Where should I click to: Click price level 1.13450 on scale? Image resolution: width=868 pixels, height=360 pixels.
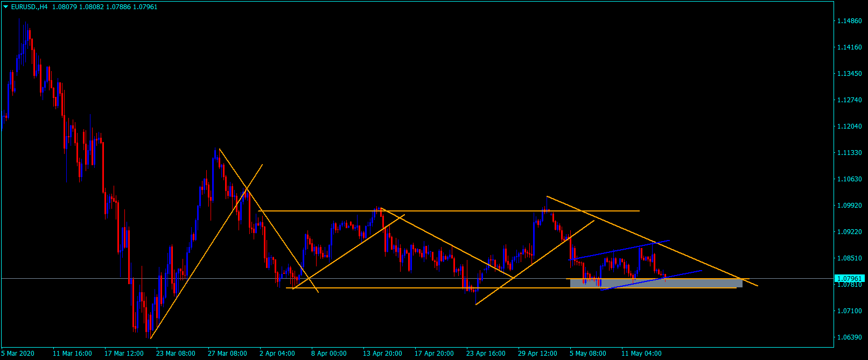849,74
